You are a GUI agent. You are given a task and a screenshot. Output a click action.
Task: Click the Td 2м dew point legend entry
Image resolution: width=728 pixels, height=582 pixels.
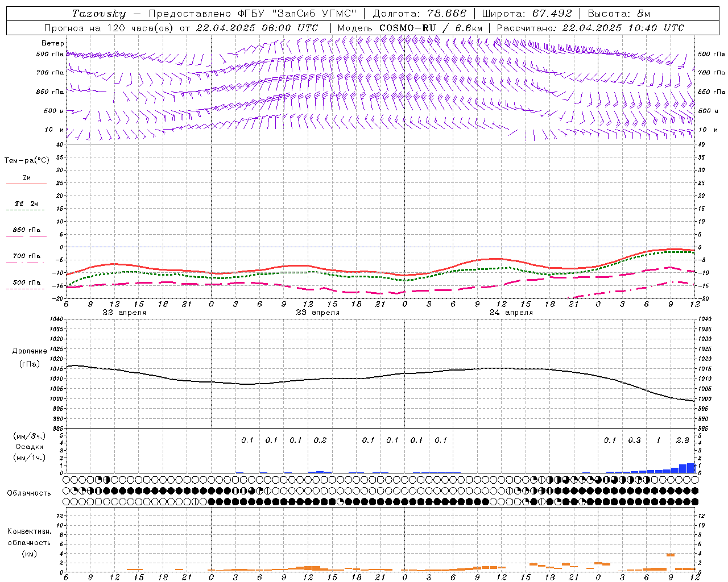point(27,203)
